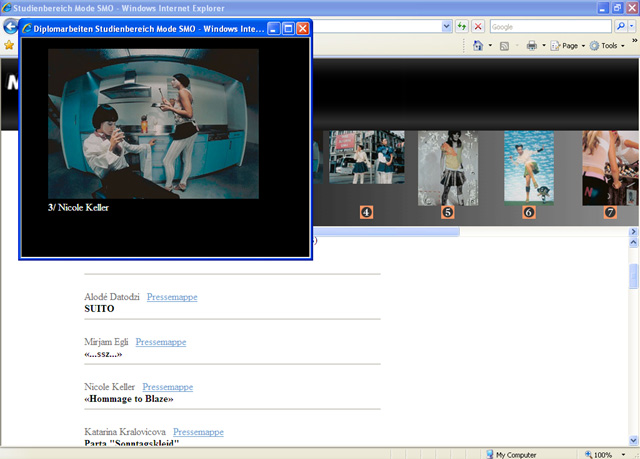Open Alodé Datodzi's Pressemappe link
This screenshot has height=459, width=640.
172,297
